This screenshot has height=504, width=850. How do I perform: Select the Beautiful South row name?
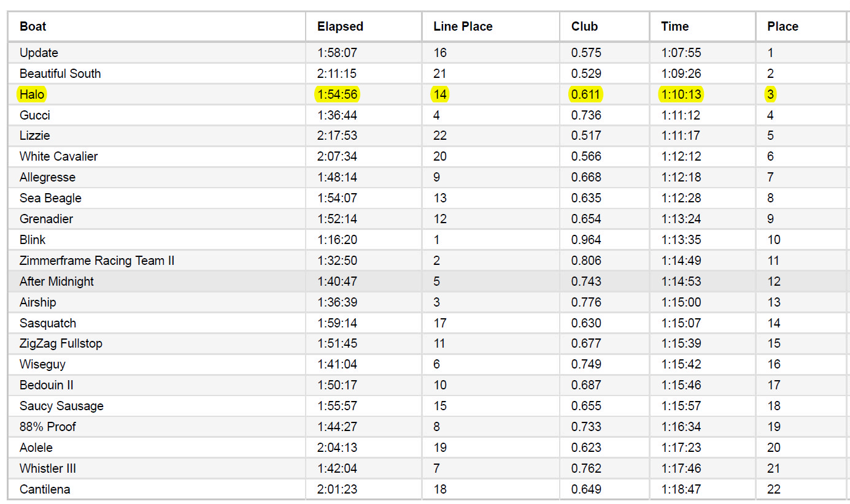[60, 74]
